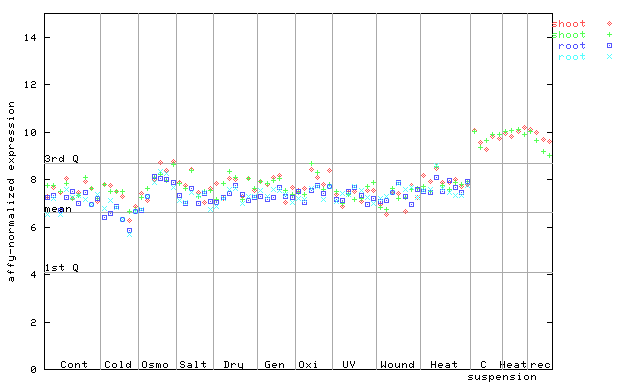Screen dimensions: 640x384
Task: Click the Heat category label
Action: point(444,364)
